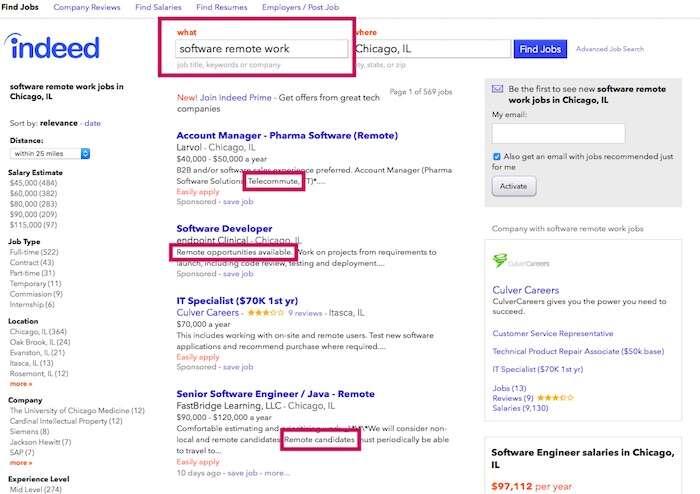Click more link in Senior Software Engineer listing
The height and width of the screenshot is (494, 700).
click(277, 473)
